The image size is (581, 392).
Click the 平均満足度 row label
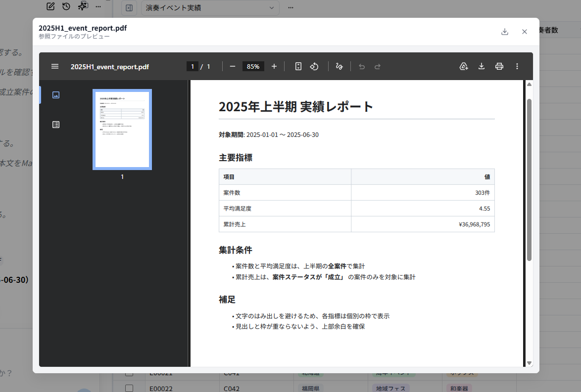[237, 209]
